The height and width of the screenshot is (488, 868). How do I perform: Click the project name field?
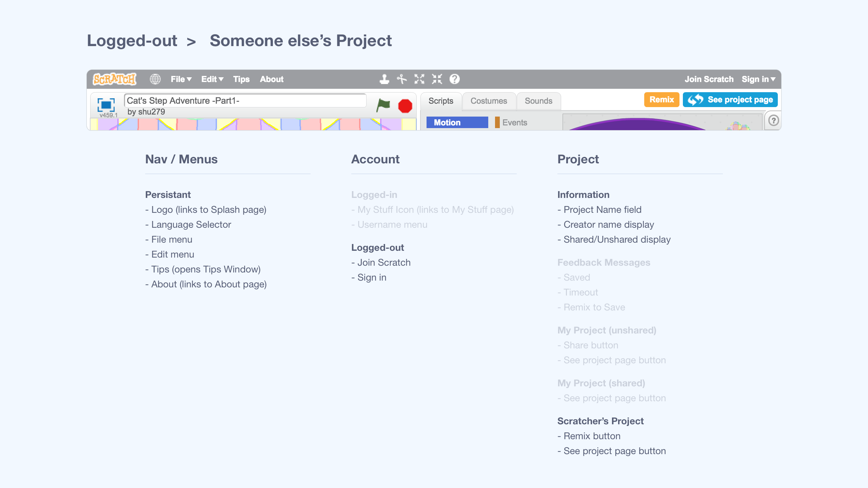click(x=245, y=101)
